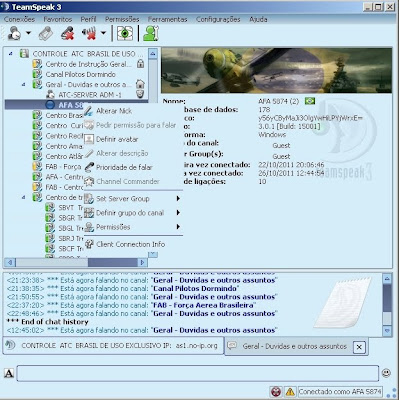
Task: Click channel tree horizontal scroll left arrow
Action: coord(10,263)
